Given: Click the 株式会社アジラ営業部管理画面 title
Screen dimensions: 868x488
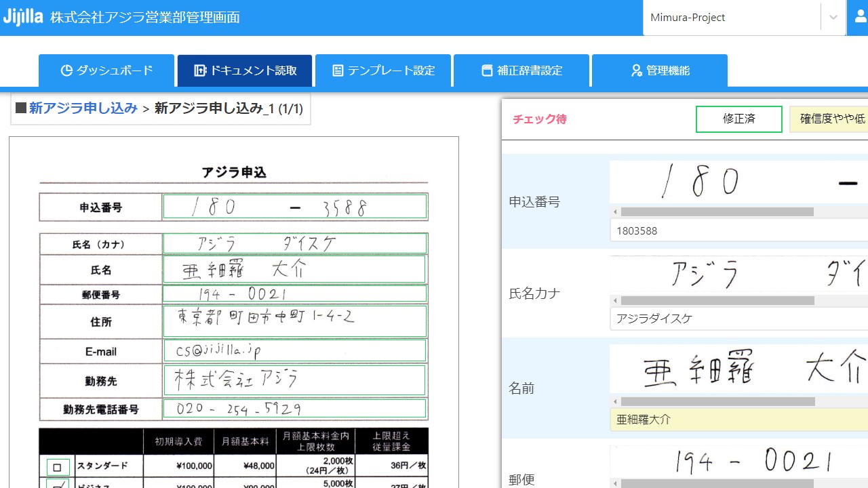Looking at the screenshot, I should click(145, 18).
